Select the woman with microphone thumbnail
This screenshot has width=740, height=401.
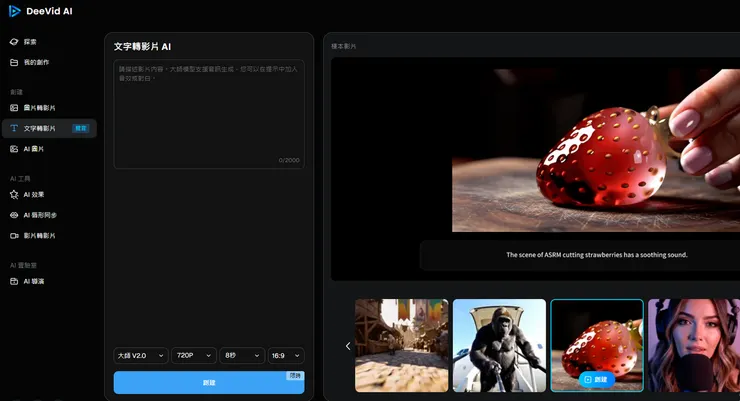[x=694, y=345]
